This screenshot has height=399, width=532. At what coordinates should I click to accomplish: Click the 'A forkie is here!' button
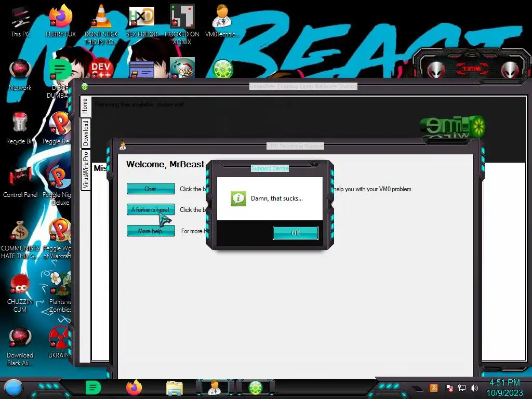click(x=151, y=210)
